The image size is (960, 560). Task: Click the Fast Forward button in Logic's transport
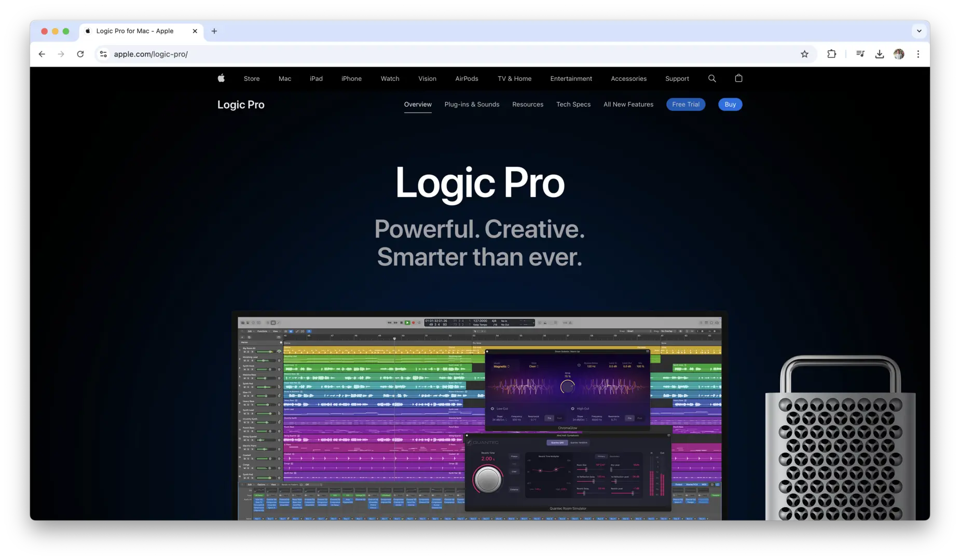pyautogui.click(x=395, y=323)
